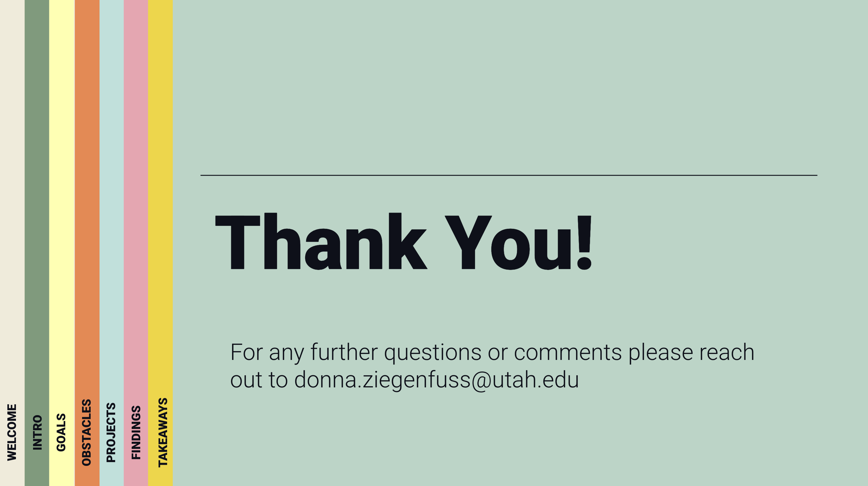Click the word "comments" in the paragraph
Screen dimensions: 868x486
(568, 353)
